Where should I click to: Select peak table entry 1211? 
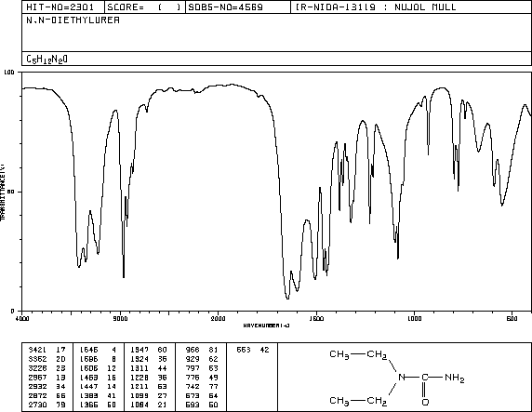(140, 387)
